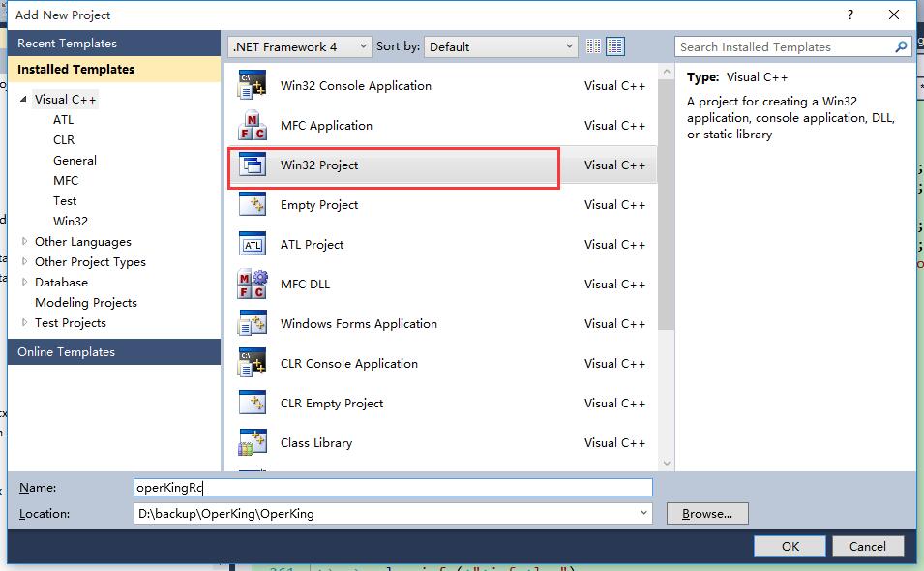The image size is (924, 571).
Task: Select the Visual C++ tree label
Action: (65, 99)
